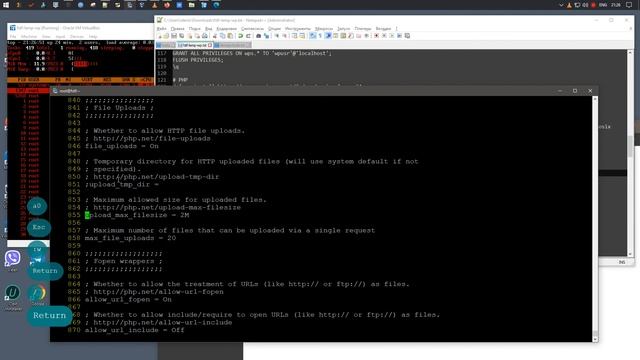640x360 pixels.
Task: Toggle file Monitoring eye icon in Notepad++
Action: click(x=367, y=36)
